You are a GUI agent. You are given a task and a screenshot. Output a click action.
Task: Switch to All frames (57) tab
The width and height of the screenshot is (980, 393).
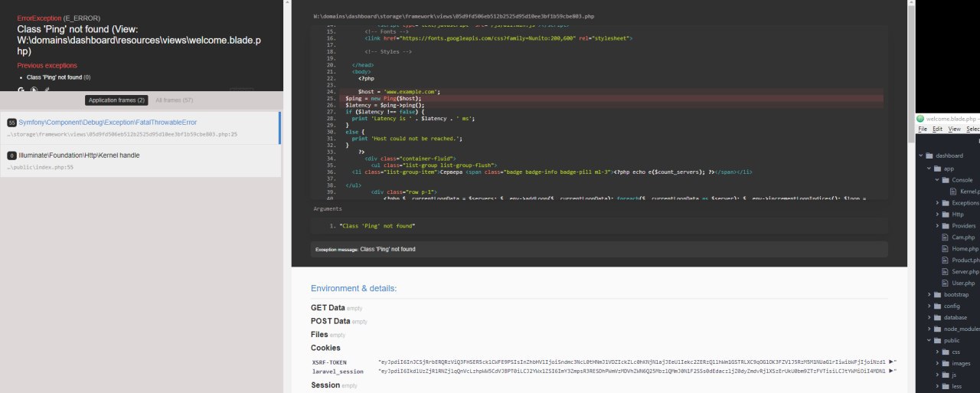pos(174,100)
